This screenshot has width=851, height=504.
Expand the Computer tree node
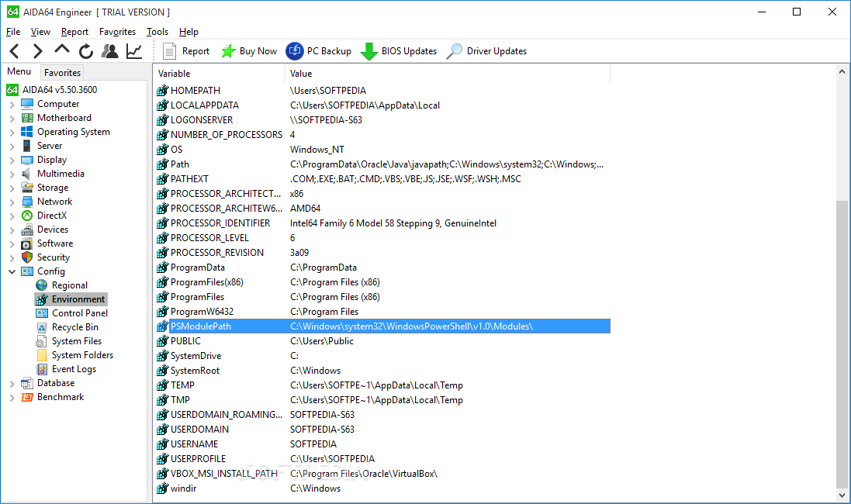12,104
